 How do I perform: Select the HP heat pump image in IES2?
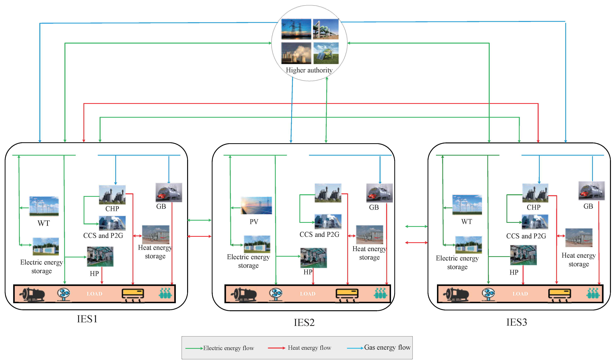[314, 258]
